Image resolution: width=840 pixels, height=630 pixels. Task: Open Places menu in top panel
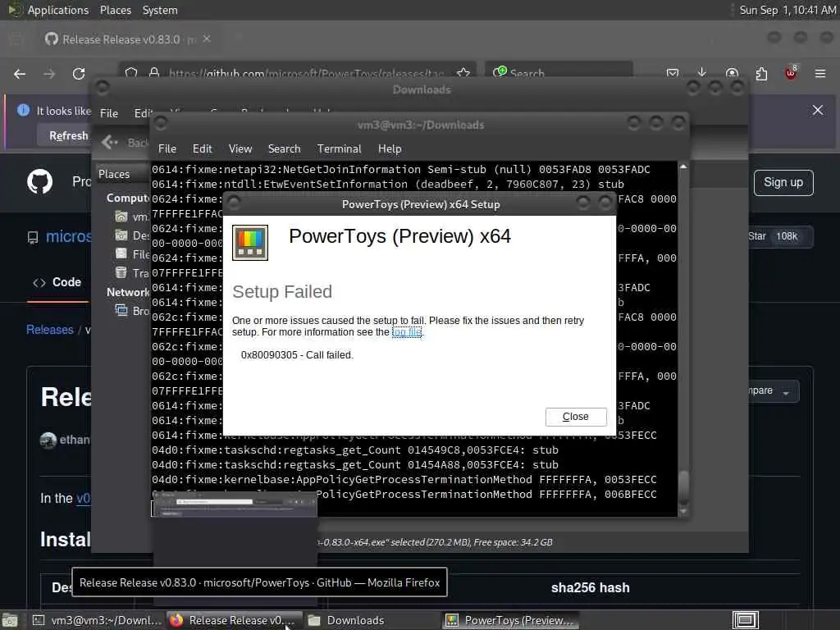click(x=115, y=10)
